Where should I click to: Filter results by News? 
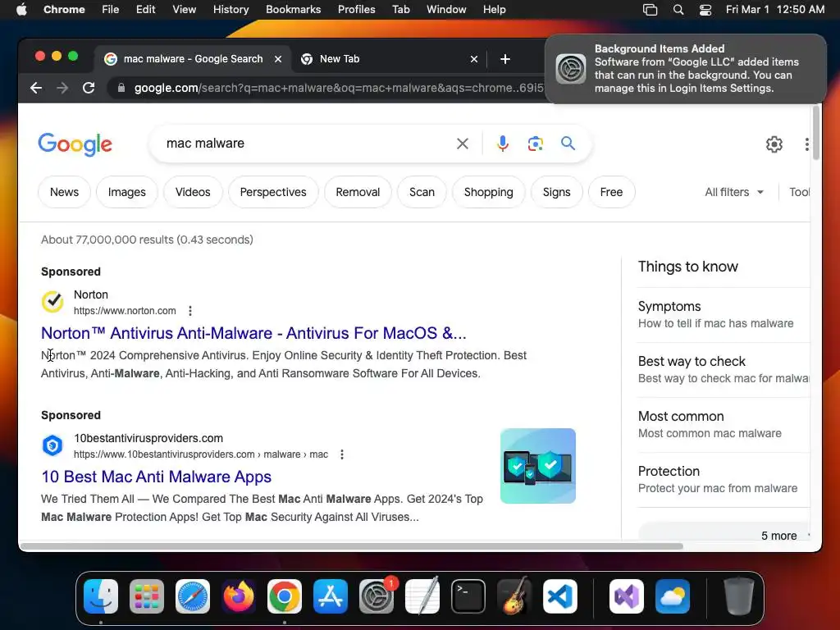[x=64, y=192]
